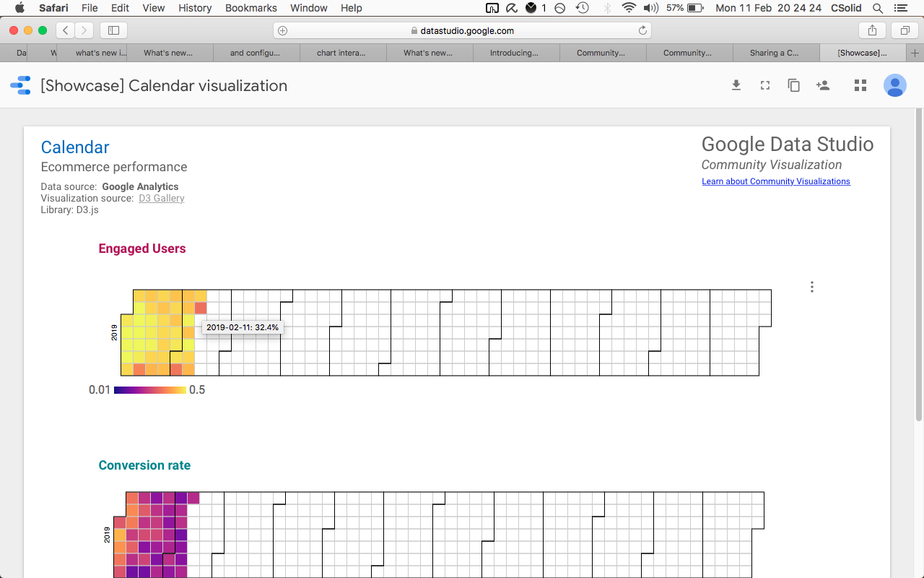Screen dimensions: 924x578
Task: Click the "Google Data Studio" heading text
Action: point(788,144)
